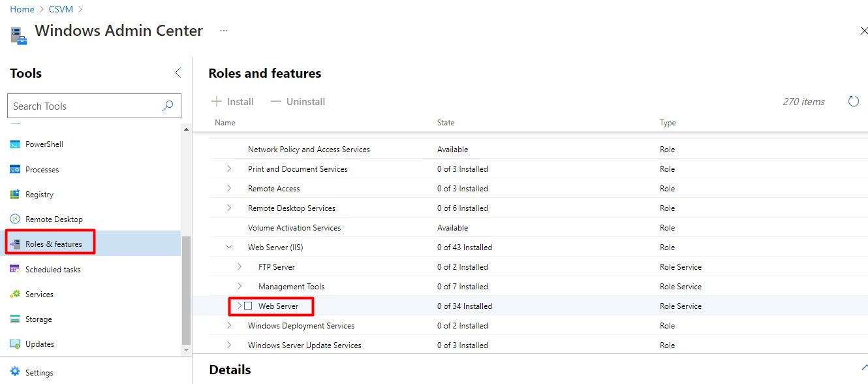Expand Windows Server Update Services

point(229,345)
